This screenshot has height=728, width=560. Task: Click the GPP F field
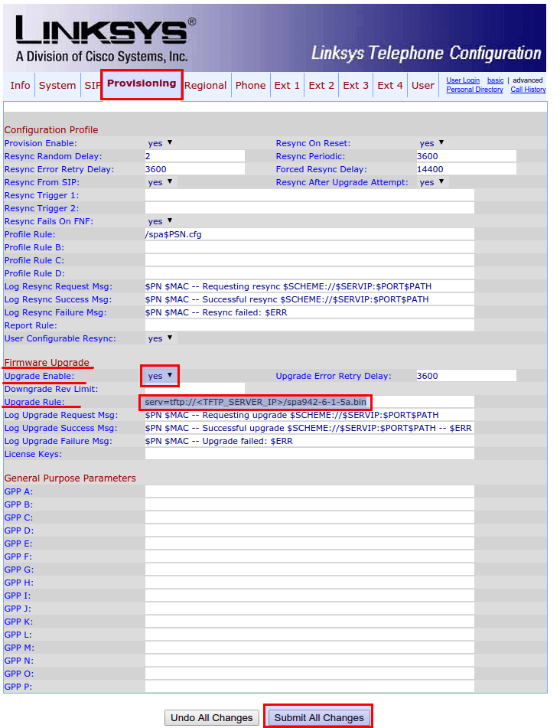[x=310, y=557]
